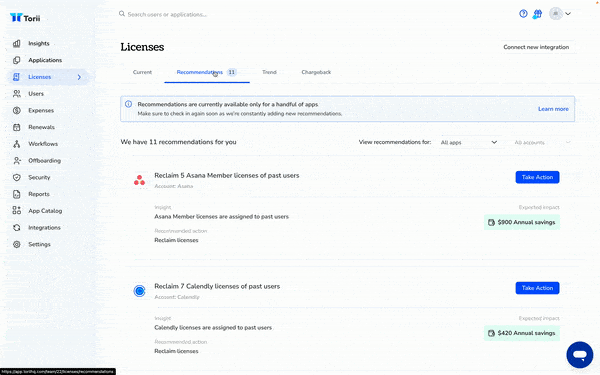600x375 pixels.
Task: Switch to the Trend tab
Action: click(269, 72)
